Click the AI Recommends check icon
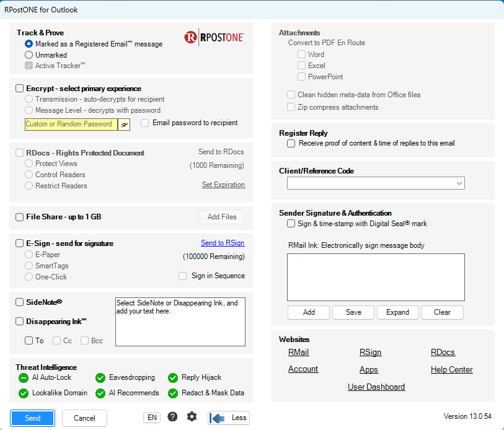 click(x=100, y=393)
